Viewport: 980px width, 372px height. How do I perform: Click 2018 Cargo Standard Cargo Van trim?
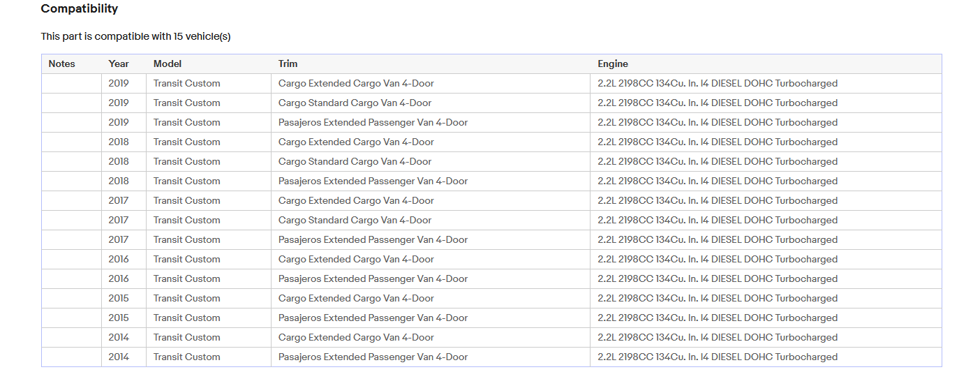click(x=355, y=161)
